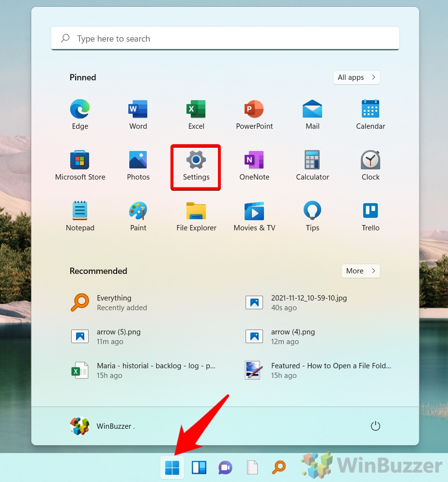Start PowerPoint from pinned apps
This screenshot has height=482, width=448.
pos(254,114)
